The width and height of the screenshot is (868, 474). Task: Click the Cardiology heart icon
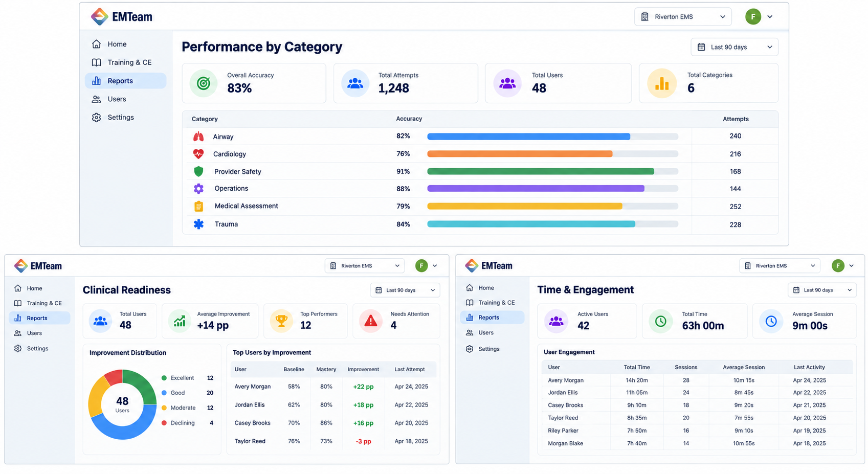click(x=198, y=154)
